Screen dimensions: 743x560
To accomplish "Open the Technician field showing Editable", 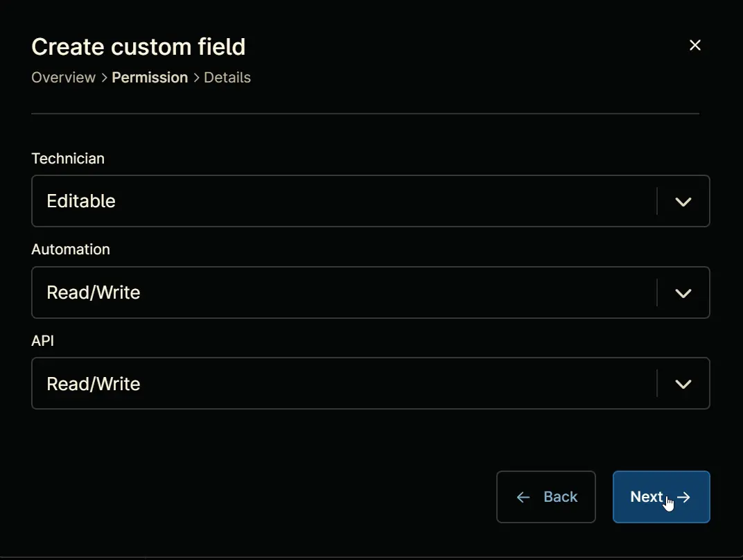I will (371, 201).
